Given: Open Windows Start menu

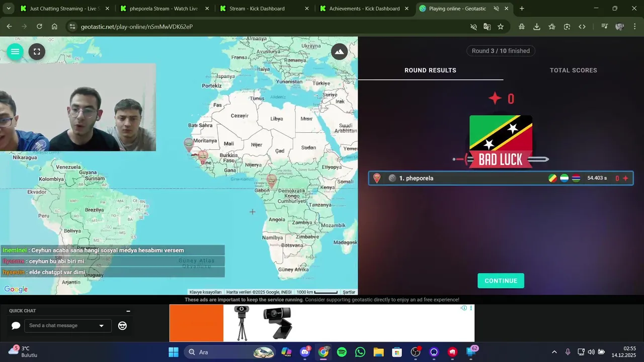Looking at the screenshot, I should coord(173,352).
